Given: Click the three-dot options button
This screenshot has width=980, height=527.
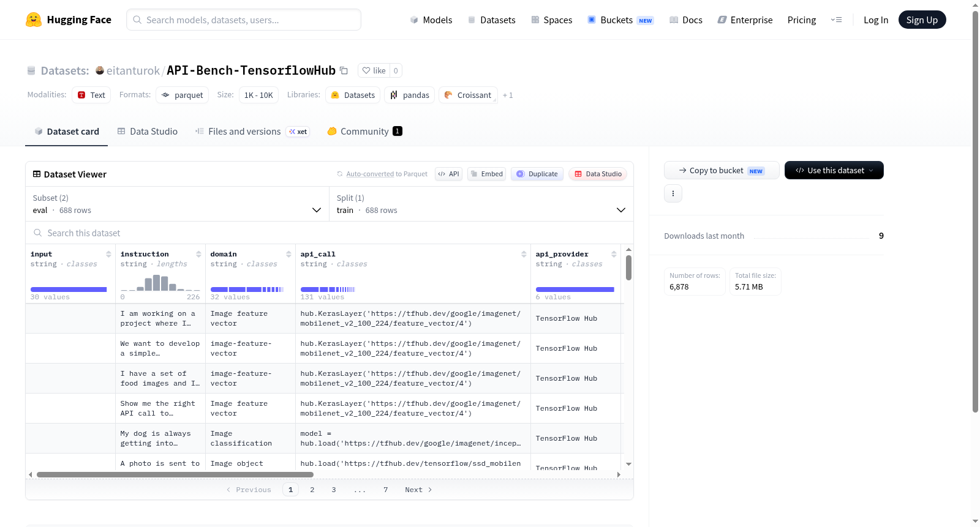Looking at the screenshot, I should tap(673, 193).
